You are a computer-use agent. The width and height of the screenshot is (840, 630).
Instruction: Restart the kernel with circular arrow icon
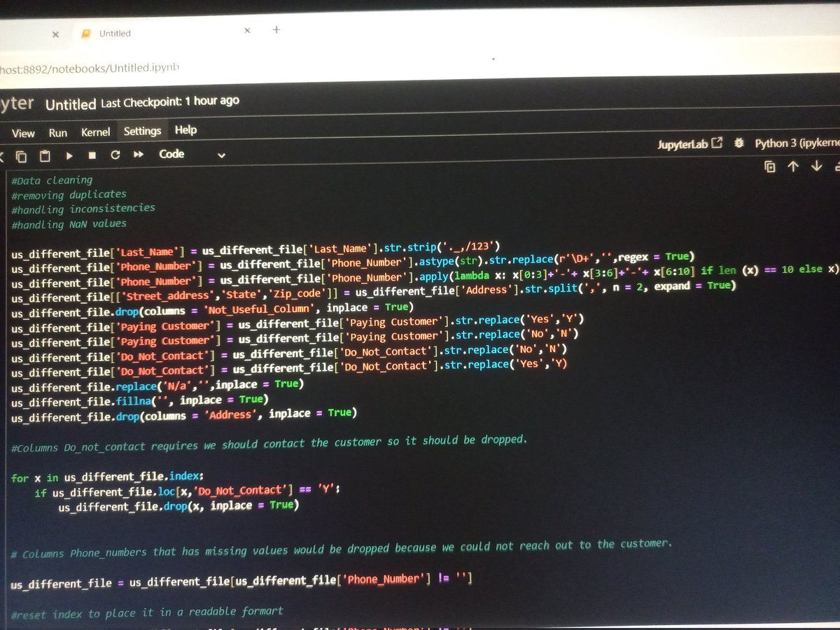coord(115,155)
